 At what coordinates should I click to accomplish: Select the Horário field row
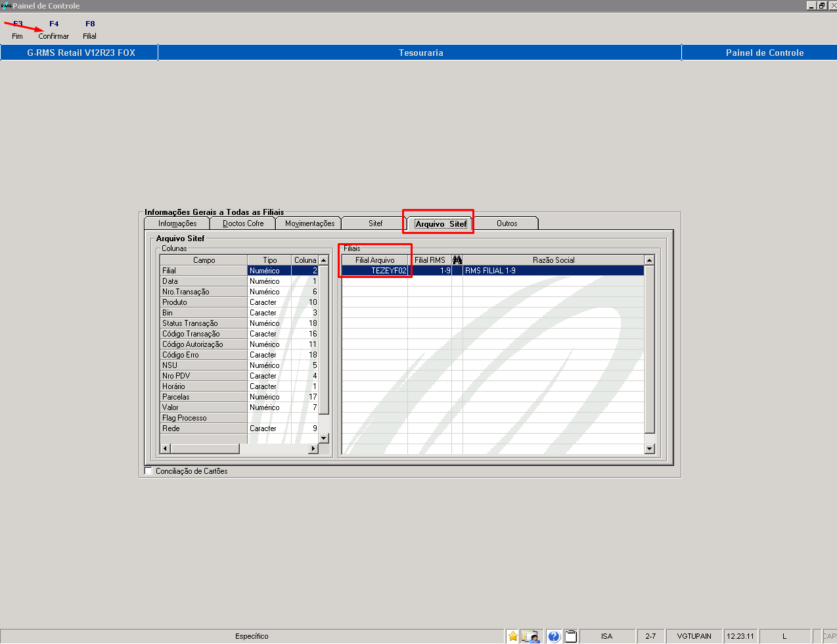[x=204, y=386]
